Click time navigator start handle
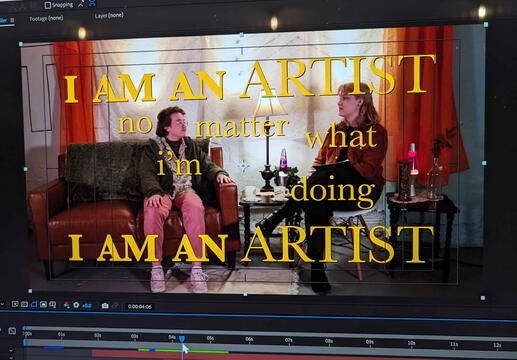 (24, 328)
